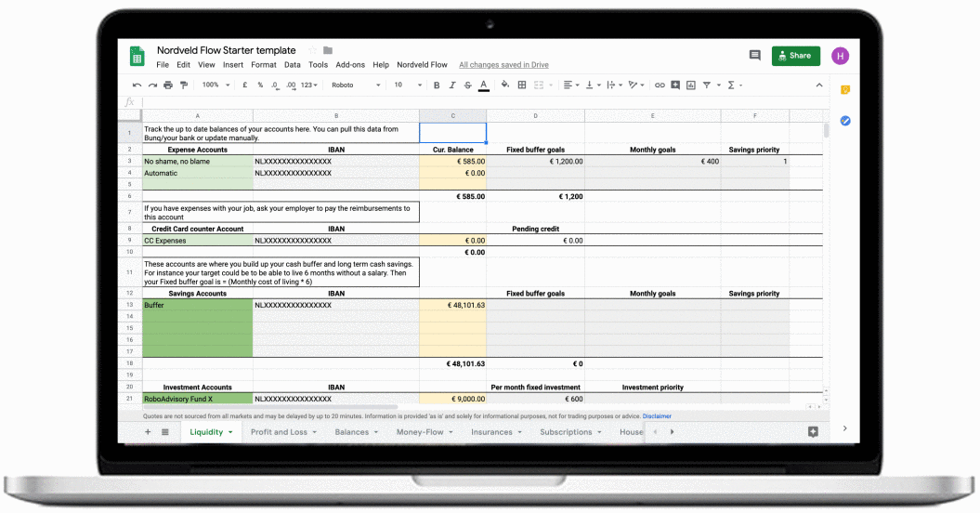Open the Google Sheets home icon
Viewport: 980px width, 513px height.
(x=137, y=56)
